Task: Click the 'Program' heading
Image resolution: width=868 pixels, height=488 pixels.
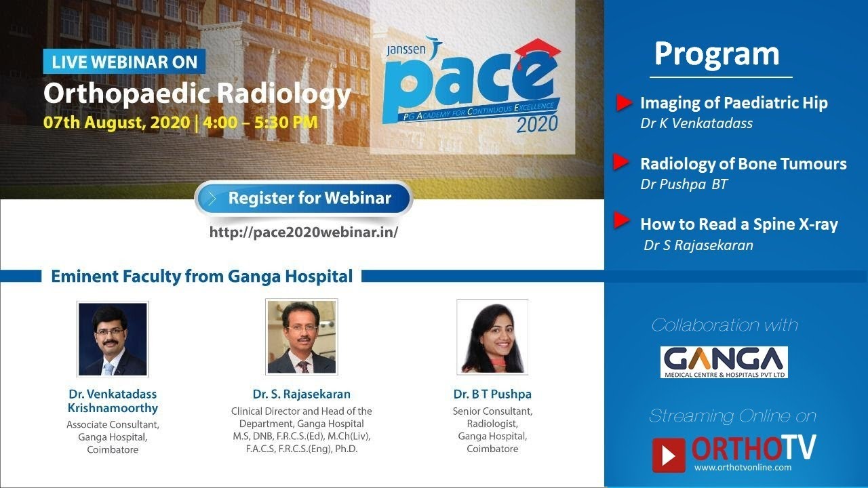Action: click(717, 53)
